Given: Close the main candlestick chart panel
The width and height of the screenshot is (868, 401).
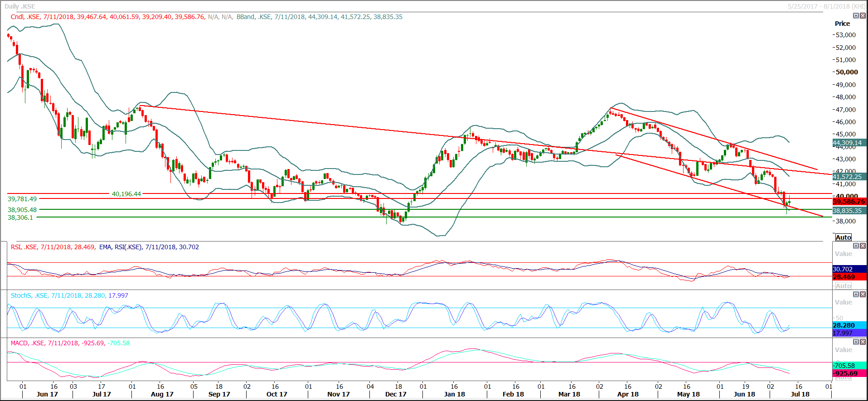Looking at the screenshot, I should point(863,16).
